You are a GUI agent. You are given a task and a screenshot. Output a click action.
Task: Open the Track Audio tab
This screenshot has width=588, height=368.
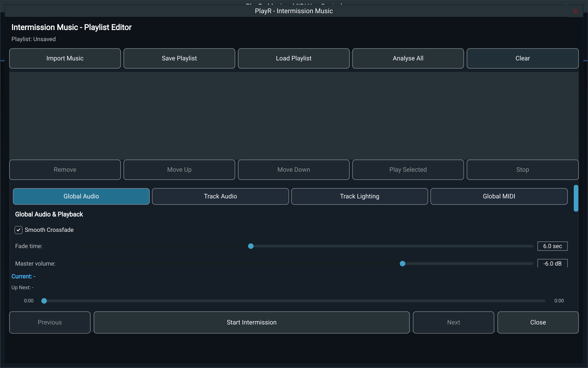pos(221,196)
